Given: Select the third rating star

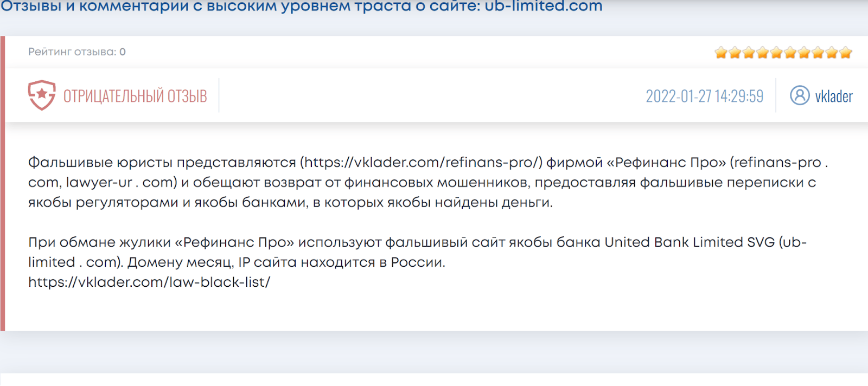Looking at the screenshot, I should pyautogui.click(x=749, y=53).
